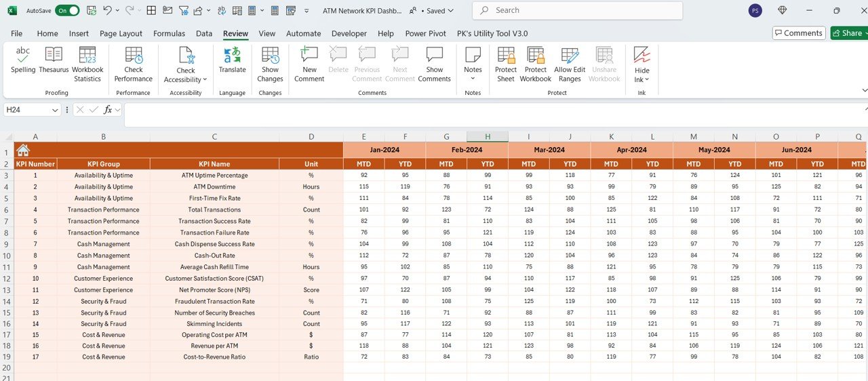Expand the Check Accessibility dropdown arrow
This screenshot has width=868, height=381.
coord(205,80)
